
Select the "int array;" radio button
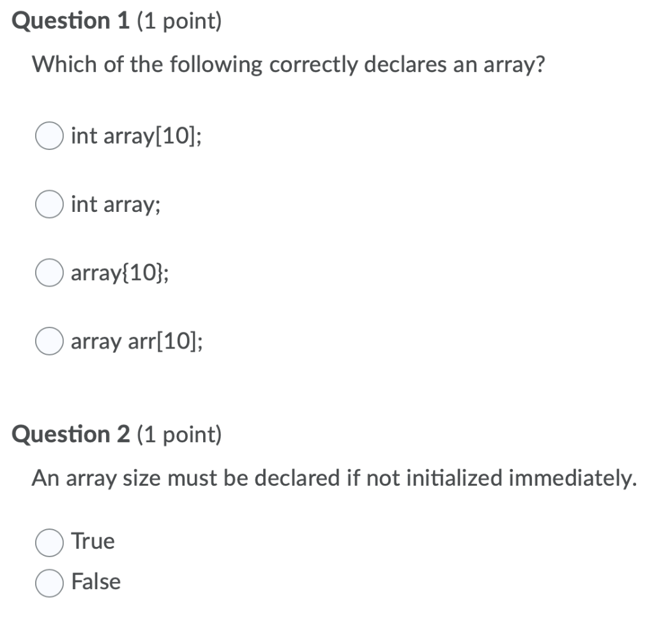point(49,205)
